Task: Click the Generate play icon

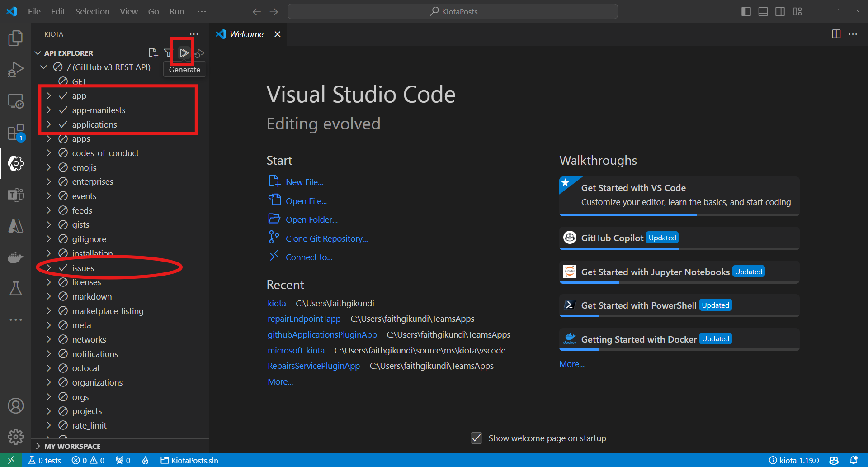Action: coord(184,53)
